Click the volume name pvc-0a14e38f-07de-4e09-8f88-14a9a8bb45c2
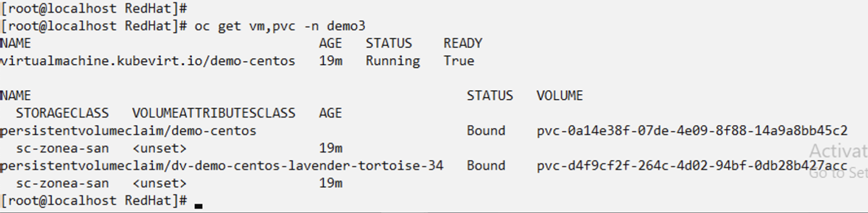Screen dimensions: 868x213 [x=692, y=131]
